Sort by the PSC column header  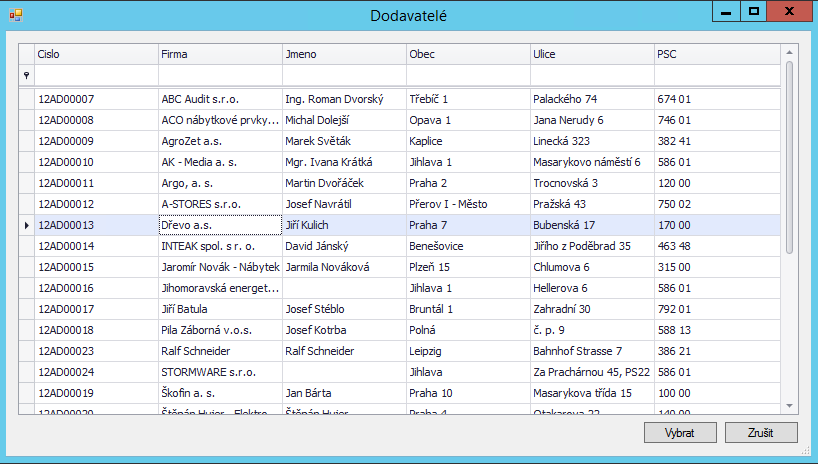tap(718, 54)
